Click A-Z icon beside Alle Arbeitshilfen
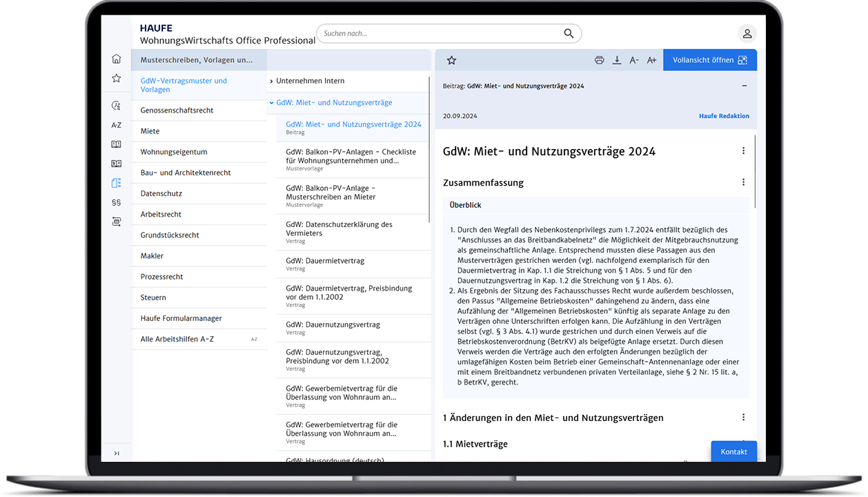The height and width of the screenshot is (497, 868). point(254,340)
